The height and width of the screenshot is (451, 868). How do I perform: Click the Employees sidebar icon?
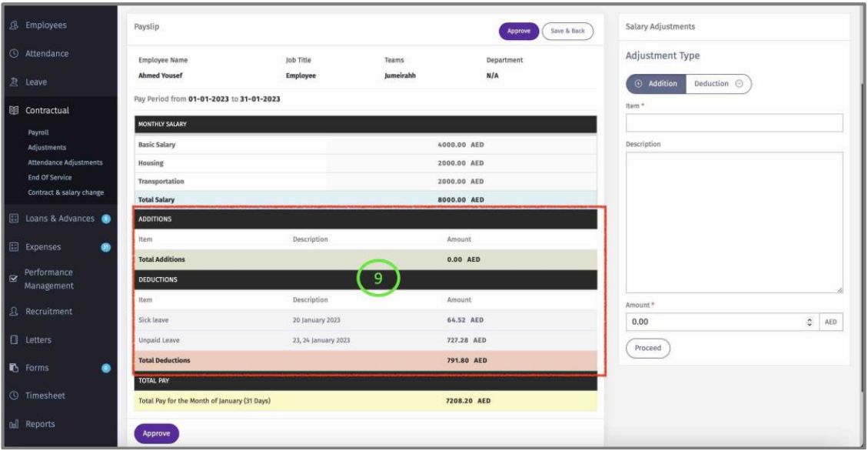(14, 25)
